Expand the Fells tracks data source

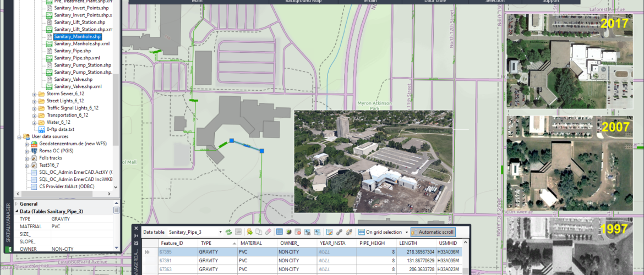click(x=27, y=158)
